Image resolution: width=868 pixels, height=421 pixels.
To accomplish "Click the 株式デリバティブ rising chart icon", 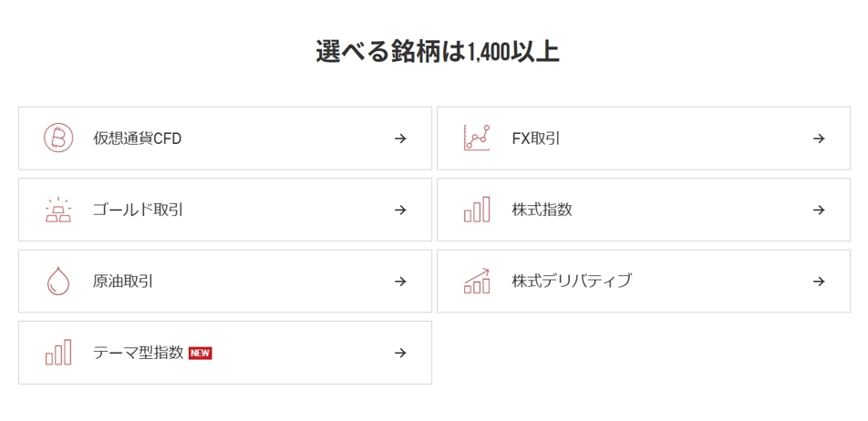I will point(477,281).
